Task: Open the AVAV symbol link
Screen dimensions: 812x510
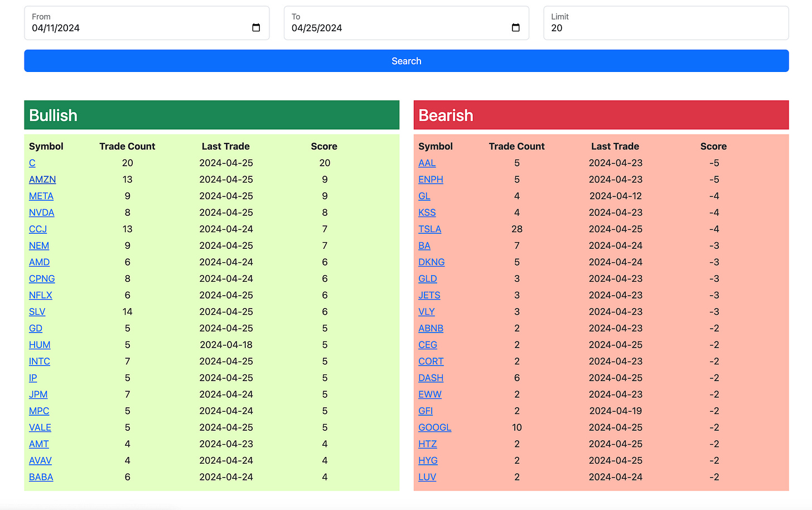Action: 40,460
